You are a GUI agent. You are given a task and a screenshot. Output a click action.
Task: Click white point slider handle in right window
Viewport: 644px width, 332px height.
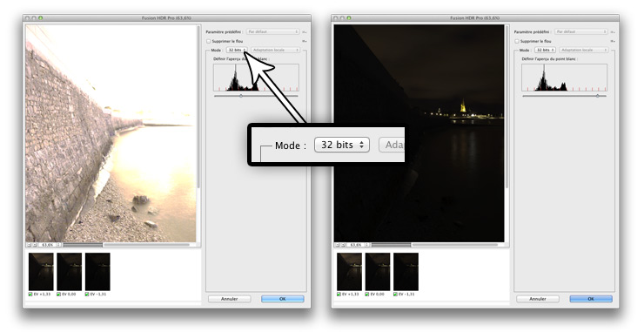pos(598,96)
